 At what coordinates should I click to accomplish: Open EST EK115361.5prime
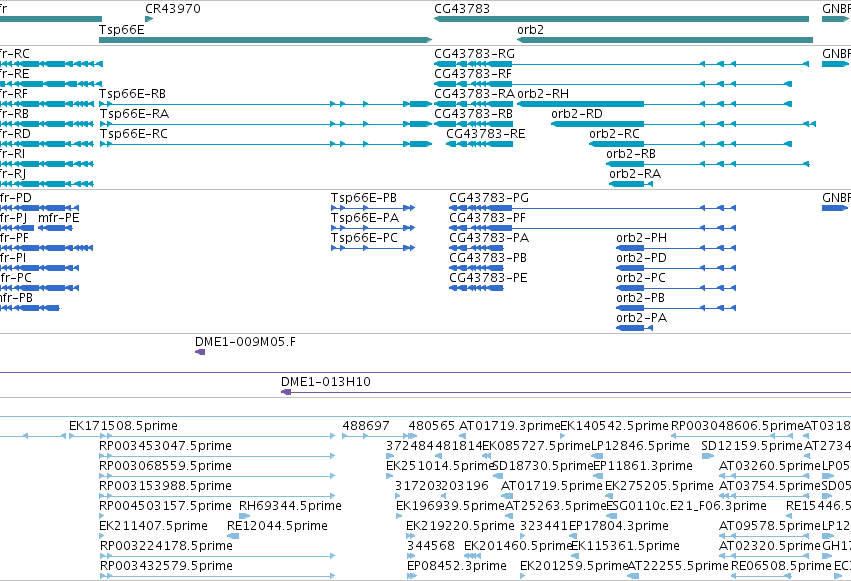pos(625,546)
